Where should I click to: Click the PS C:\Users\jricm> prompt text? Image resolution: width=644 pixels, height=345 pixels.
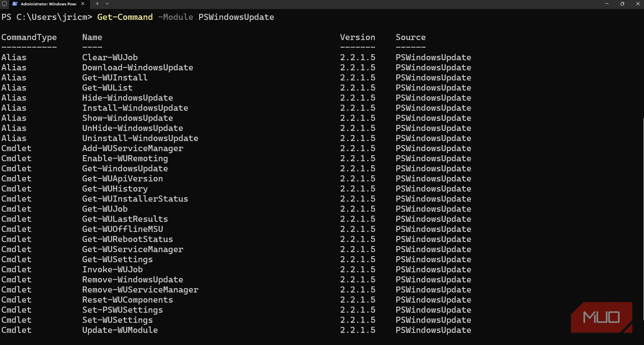click(47, 17)
